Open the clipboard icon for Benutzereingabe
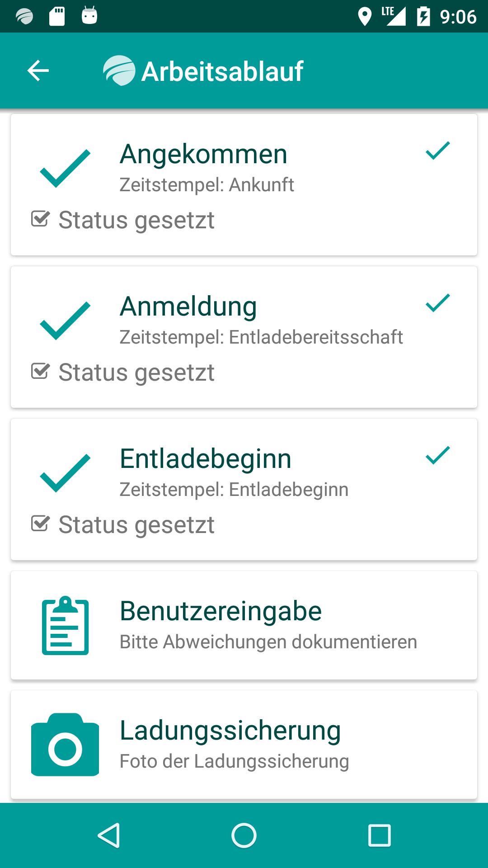 coord(65,625)
